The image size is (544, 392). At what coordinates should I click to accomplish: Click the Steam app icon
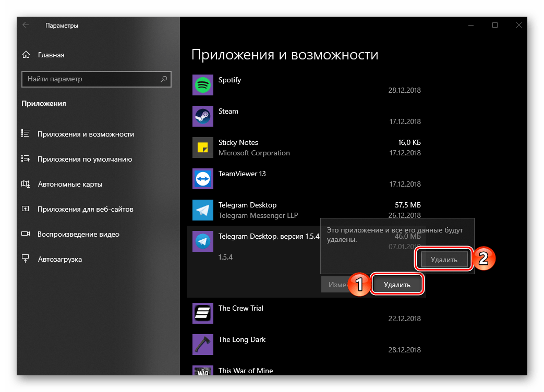pyautogui.click(x=202, y=116)
